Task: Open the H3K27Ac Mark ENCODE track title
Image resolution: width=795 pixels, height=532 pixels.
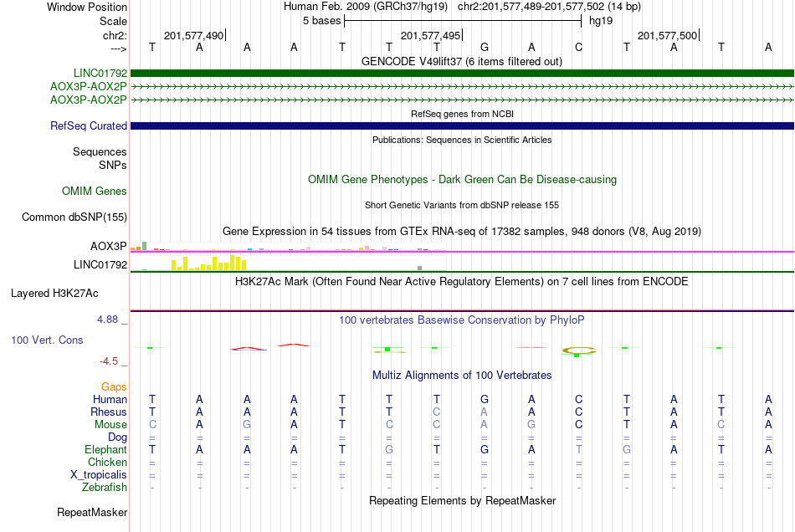Action: point(462,282)
